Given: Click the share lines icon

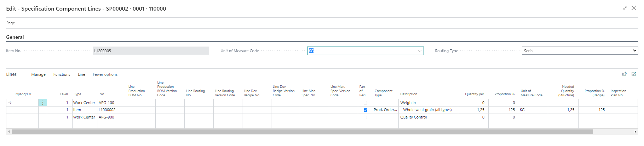Looking at the screenshot, I should 625,74.
